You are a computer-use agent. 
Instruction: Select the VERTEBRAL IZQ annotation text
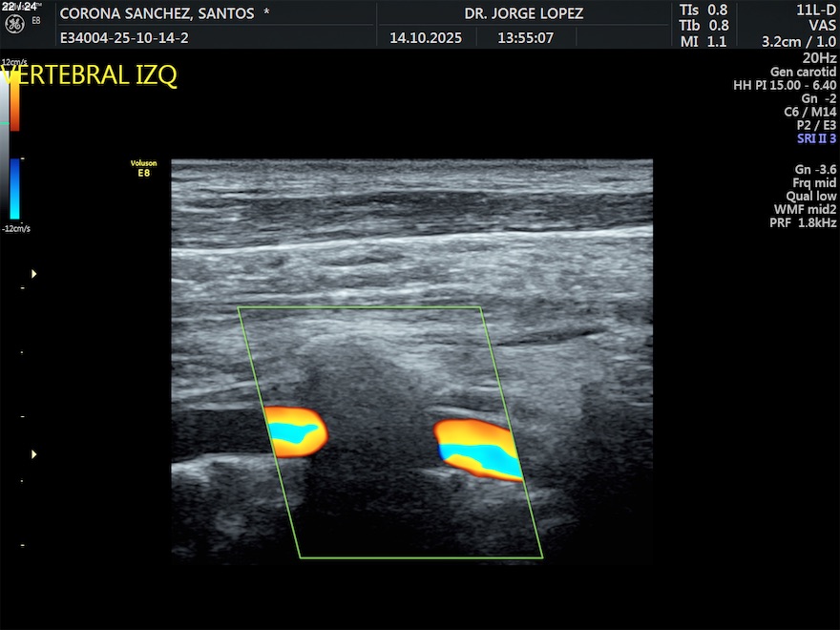coord(90,76)
